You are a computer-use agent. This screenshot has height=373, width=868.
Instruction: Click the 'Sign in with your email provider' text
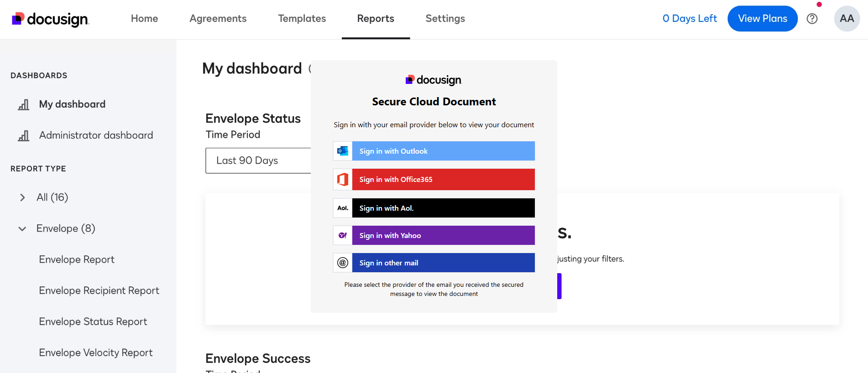(x=434, y=125)
